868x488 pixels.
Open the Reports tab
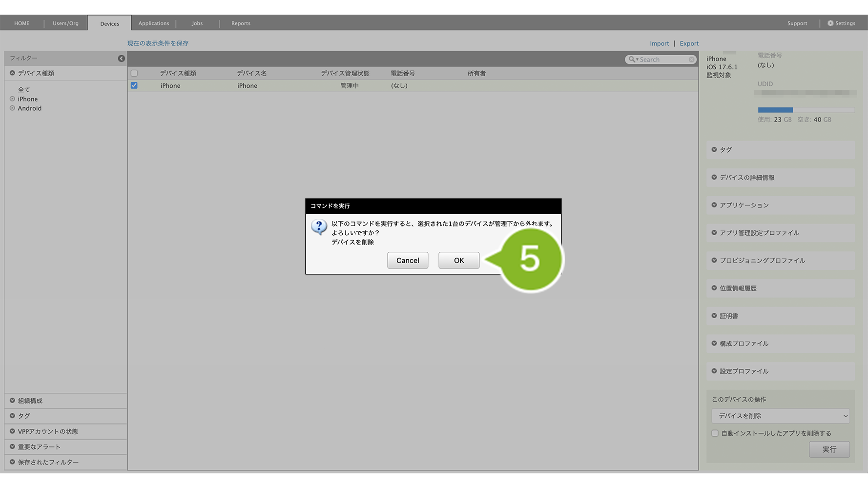pyautogui.click(x=241, y=23)
